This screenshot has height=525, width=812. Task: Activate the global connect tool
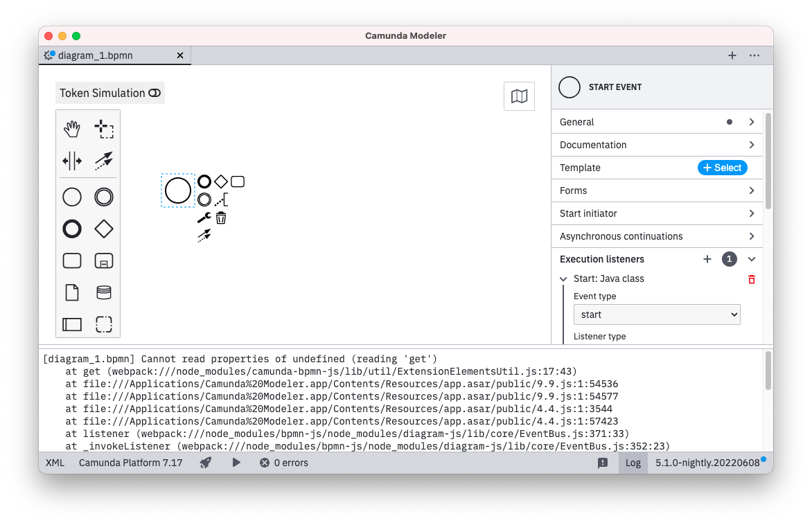103,161
